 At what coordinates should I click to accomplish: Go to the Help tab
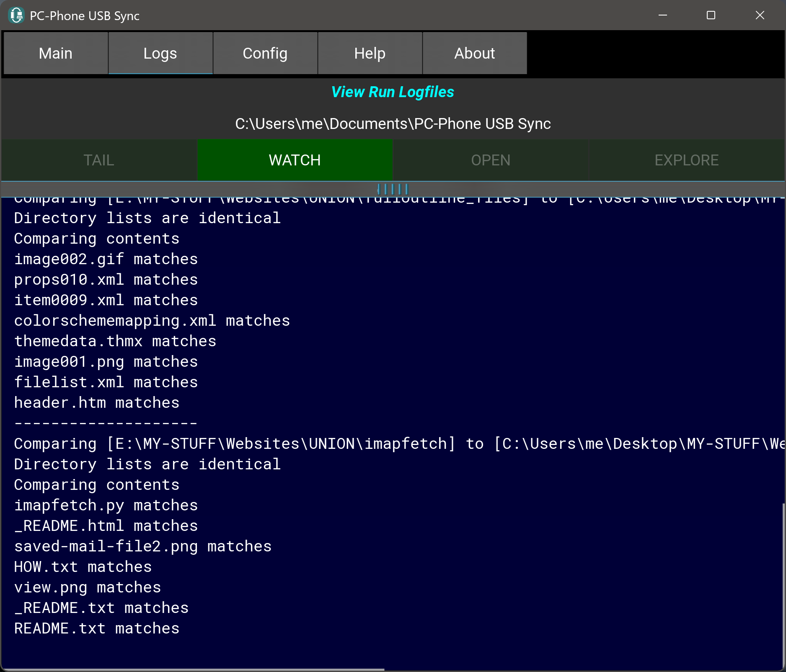coord(370,54)
